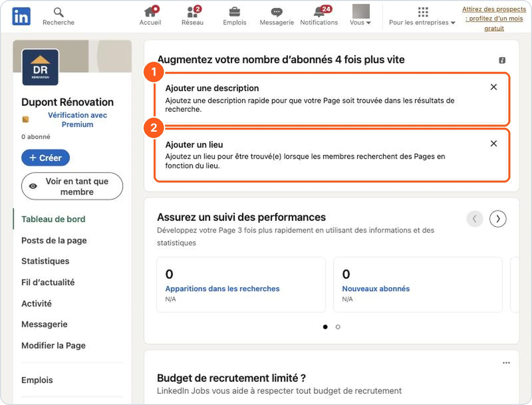Click info icon beside Augmentez votre nombre
532x405 pixels.
tap(502, 60)
